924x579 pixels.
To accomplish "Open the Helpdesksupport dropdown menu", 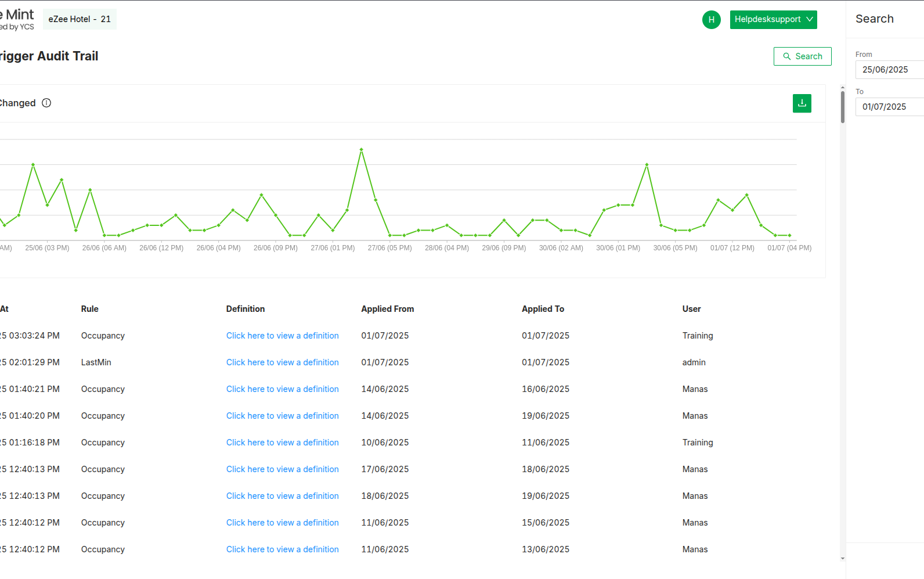I will [x=773, y=20].
